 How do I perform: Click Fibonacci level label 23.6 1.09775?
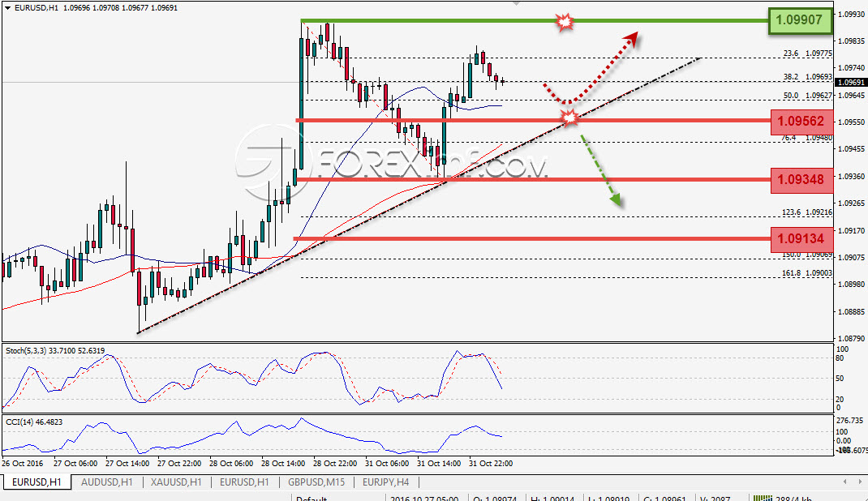click(808, 54)
